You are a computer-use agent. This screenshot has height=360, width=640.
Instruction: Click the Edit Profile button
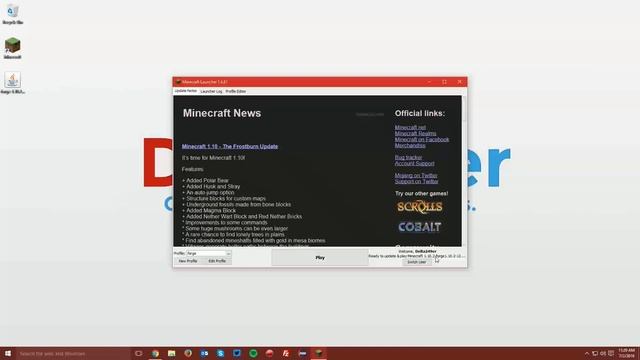[217, 261]
